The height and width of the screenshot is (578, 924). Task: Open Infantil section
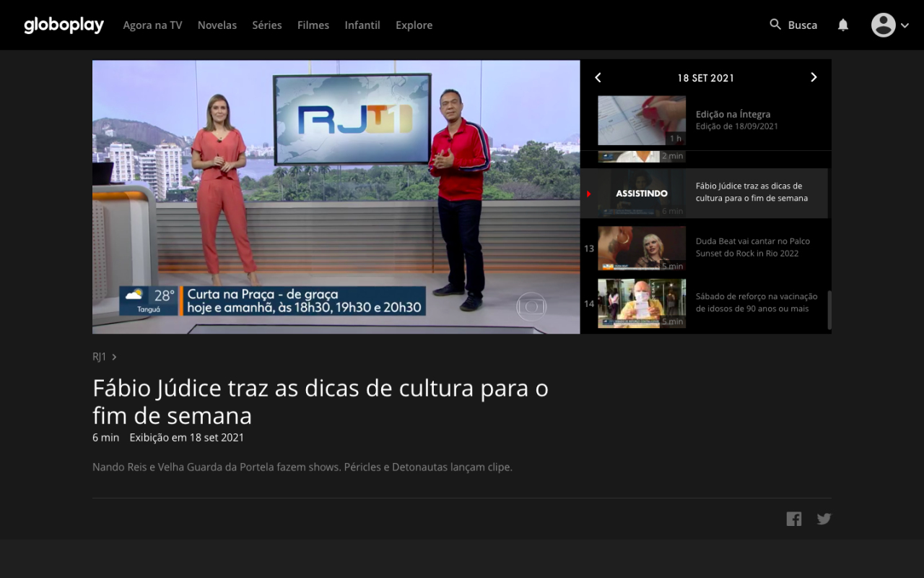362,25
